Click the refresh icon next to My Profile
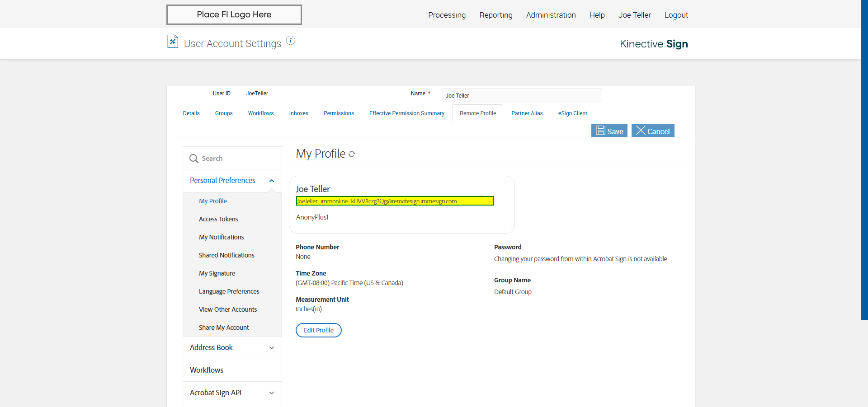 352,154
